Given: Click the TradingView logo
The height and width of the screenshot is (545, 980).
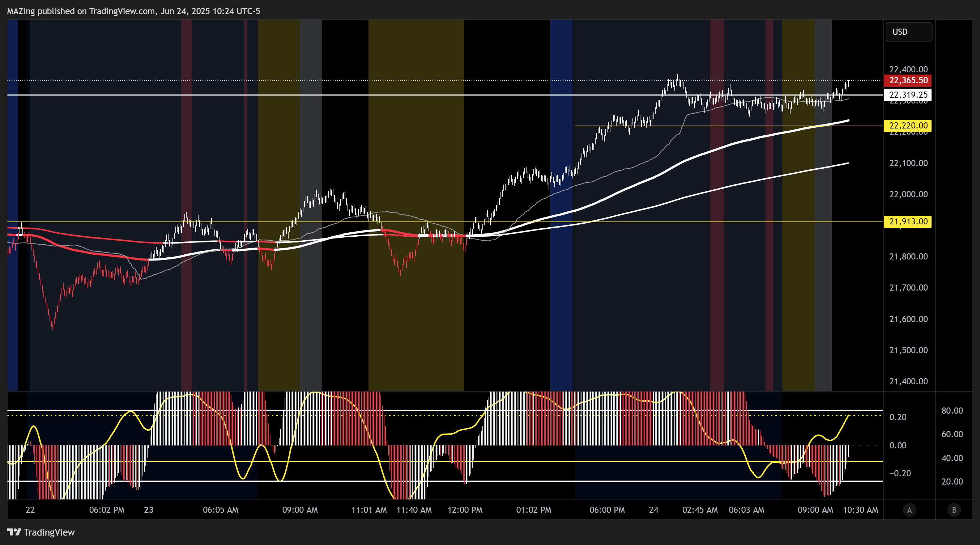Looking at the screenshot, I should 41,532.
